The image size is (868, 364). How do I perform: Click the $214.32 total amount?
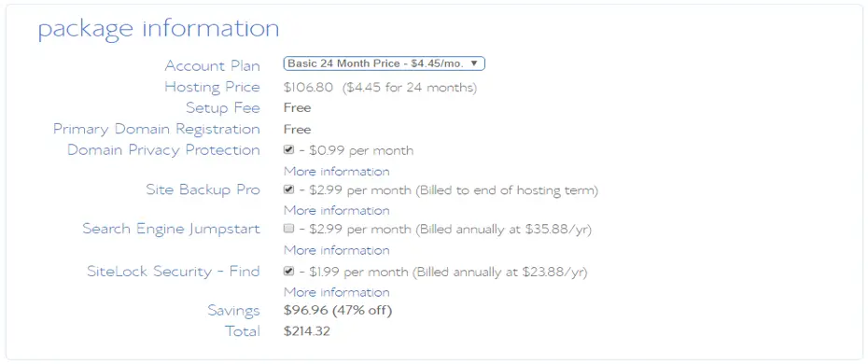307,331
